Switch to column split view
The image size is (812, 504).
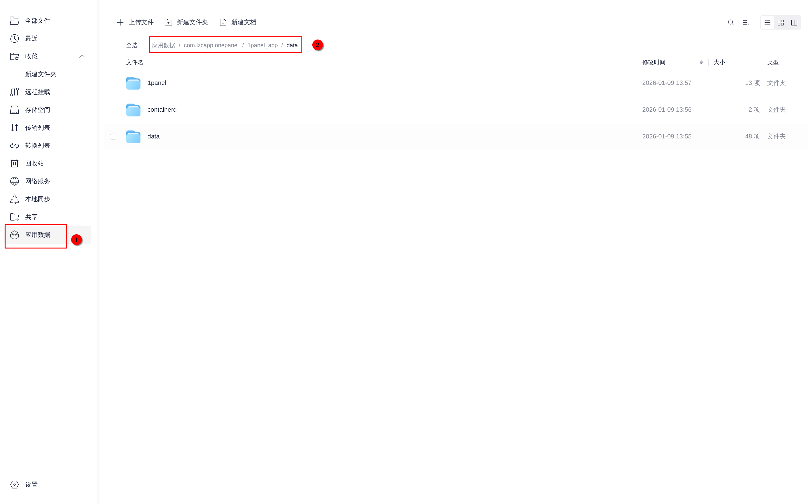click(794, 22)
